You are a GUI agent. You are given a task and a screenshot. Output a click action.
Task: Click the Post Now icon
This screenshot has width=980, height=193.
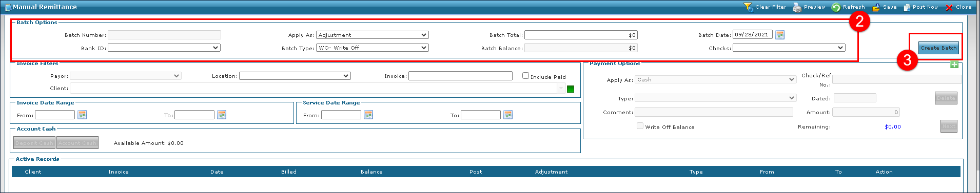(x=907, y=7)
